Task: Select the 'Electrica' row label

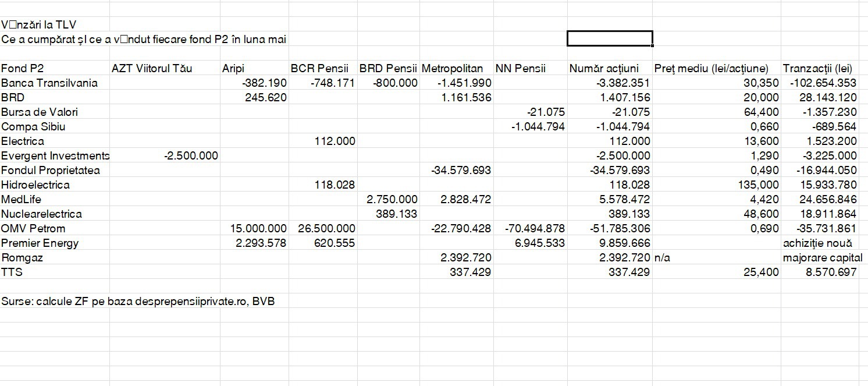Action: (23, 141)
